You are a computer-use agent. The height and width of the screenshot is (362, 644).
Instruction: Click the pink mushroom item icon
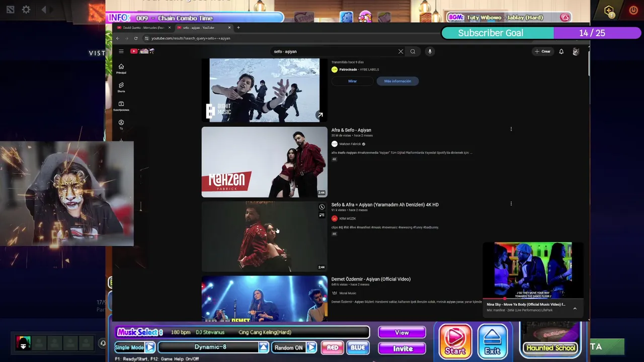[x=365, y=18]
